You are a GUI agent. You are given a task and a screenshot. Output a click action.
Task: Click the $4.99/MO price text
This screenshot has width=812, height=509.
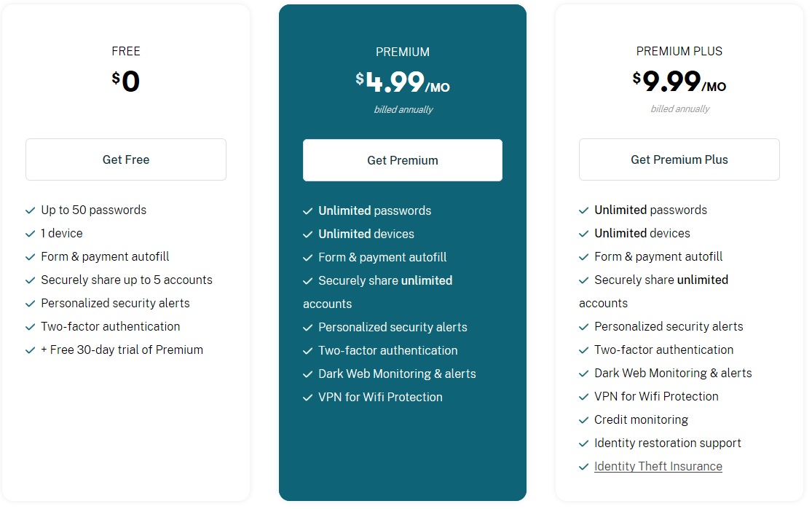point(402,82)
